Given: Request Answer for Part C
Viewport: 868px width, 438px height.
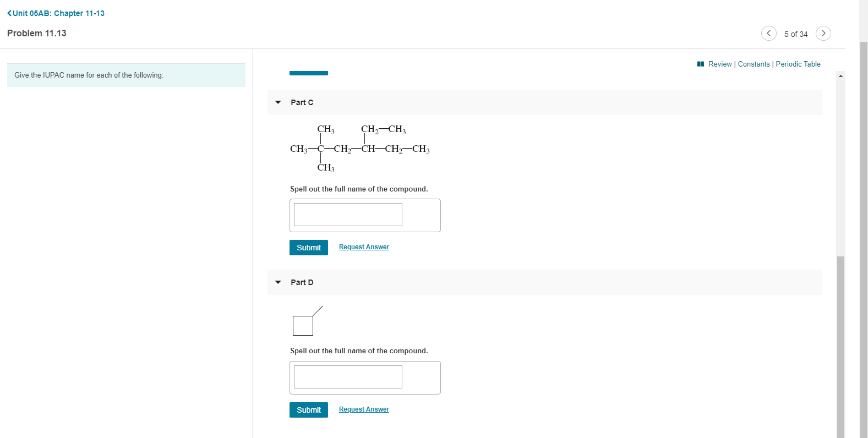Looking at the screenshot, I should (x=364, y=247).
